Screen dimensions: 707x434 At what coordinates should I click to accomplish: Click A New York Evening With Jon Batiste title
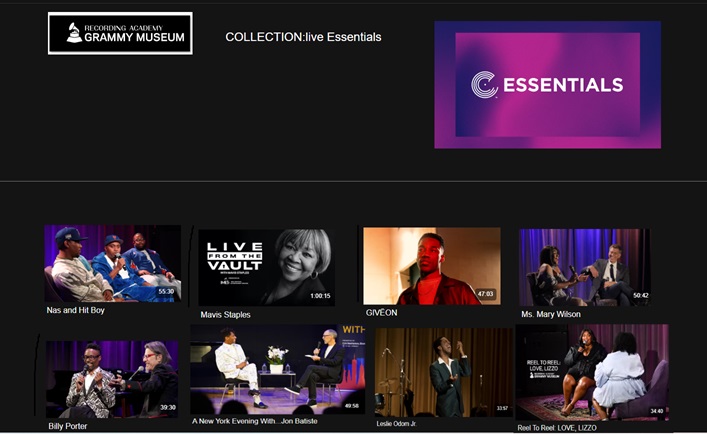point(255,421)
